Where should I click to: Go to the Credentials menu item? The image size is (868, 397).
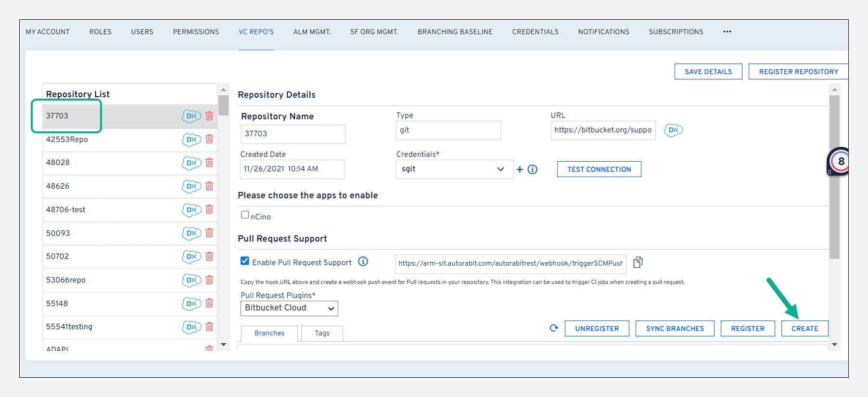coord(535,32)
